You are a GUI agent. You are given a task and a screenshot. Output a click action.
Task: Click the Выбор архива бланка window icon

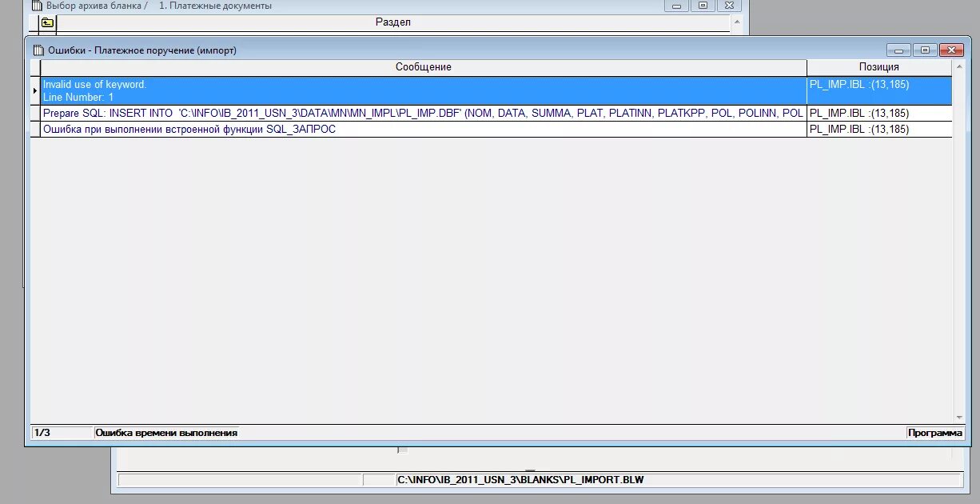tap(36, 6)
